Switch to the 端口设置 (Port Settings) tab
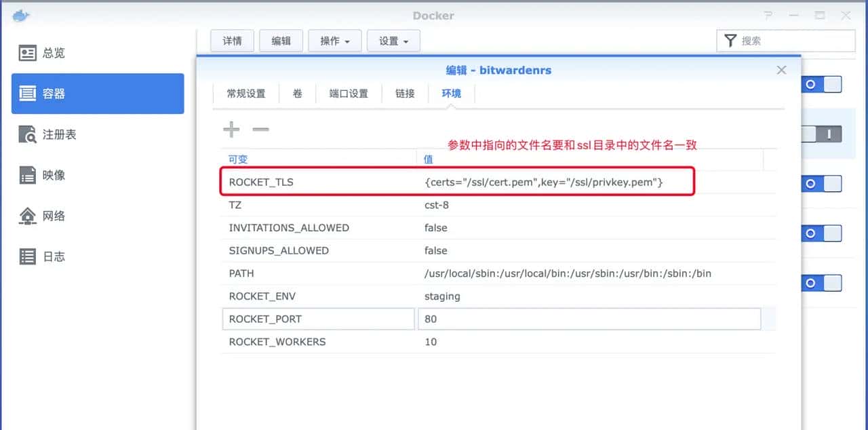The image size is (868, 430). pos(349,94)
